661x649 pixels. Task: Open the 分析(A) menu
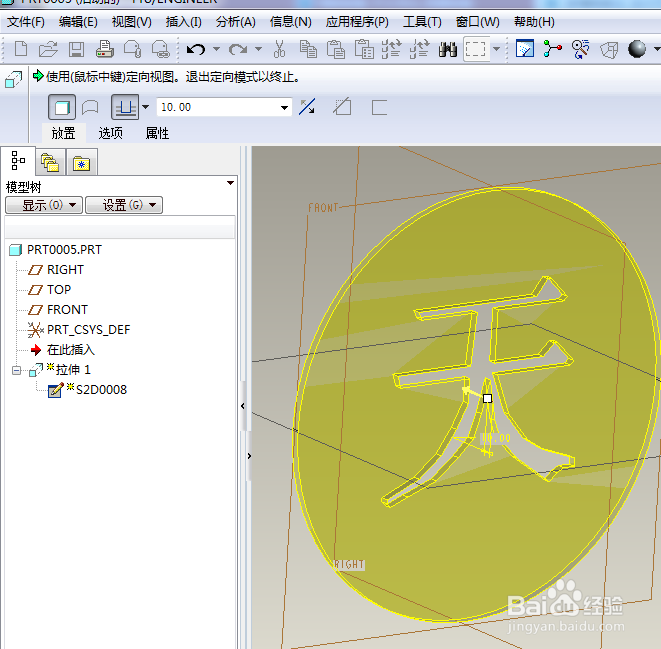[x=236, y=21]
